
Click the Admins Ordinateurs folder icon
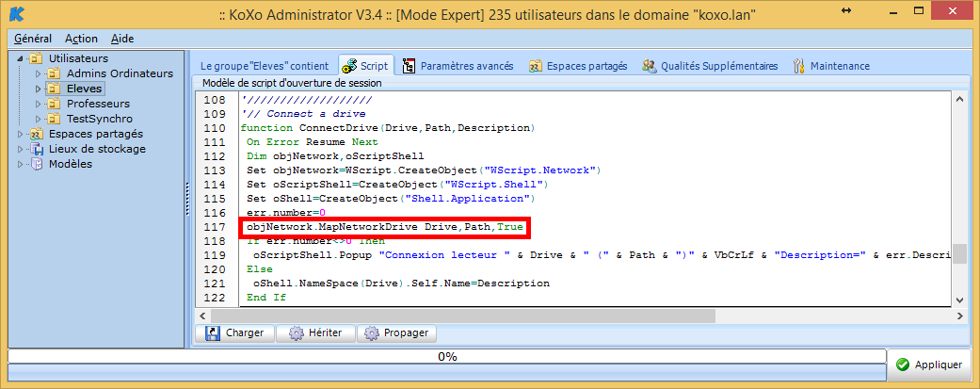[x=55, y=73]
